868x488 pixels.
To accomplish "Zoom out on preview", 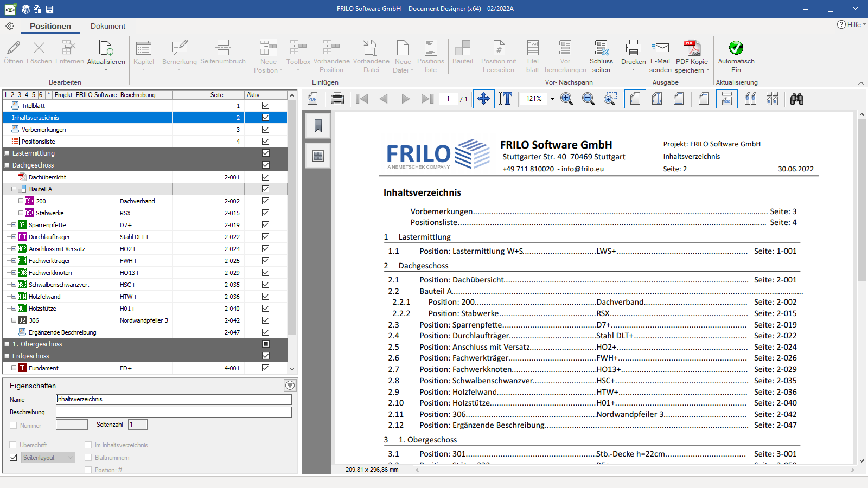I will click(x=588, y=99).
